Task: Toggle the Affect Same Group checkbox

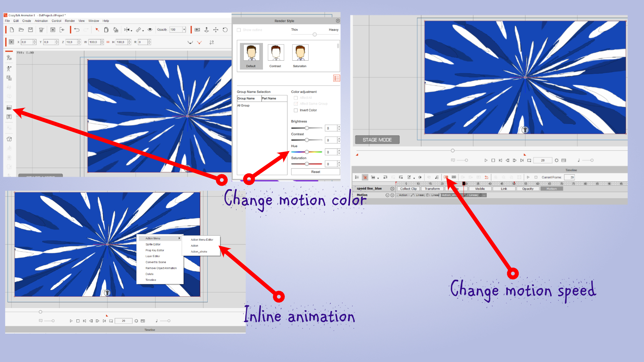Action: (296, 104)
